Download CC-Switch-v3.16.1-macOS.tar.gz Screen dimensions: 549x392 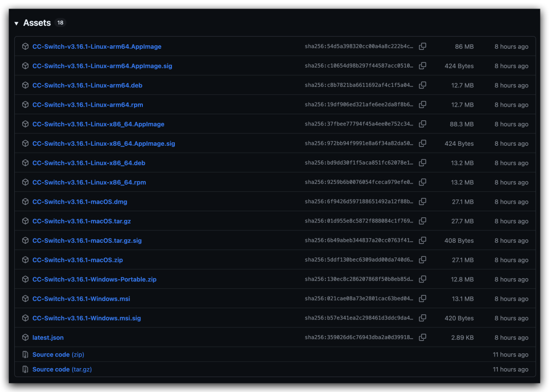[x=81, y=221]
